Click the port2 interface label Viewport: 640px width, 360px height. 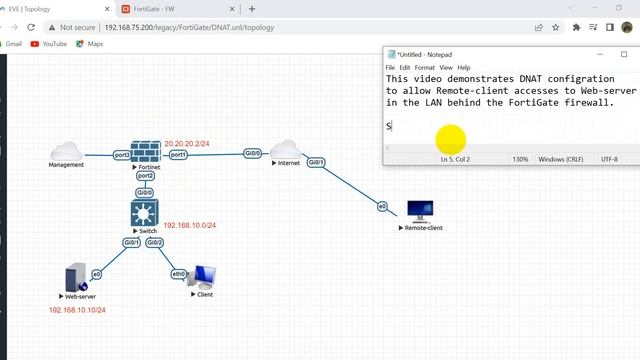click(x=145, y=176)
